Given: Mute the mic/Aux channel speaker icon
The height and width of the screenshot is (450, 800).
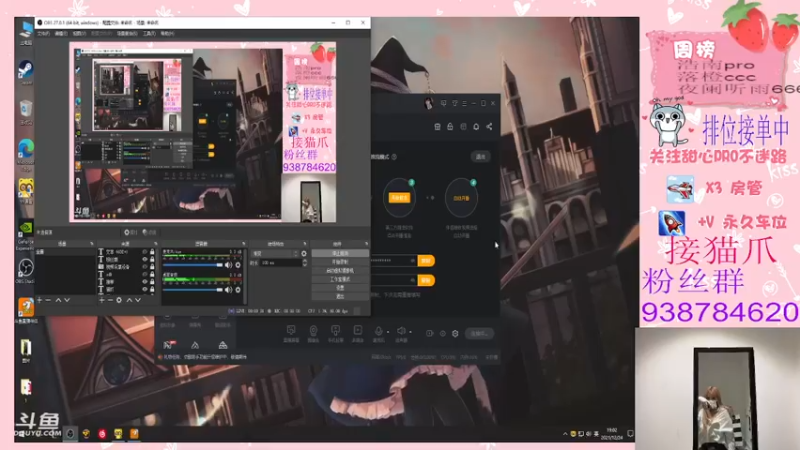Looking at the screenshot, I should pyautogui.click(x=228, y=265).
